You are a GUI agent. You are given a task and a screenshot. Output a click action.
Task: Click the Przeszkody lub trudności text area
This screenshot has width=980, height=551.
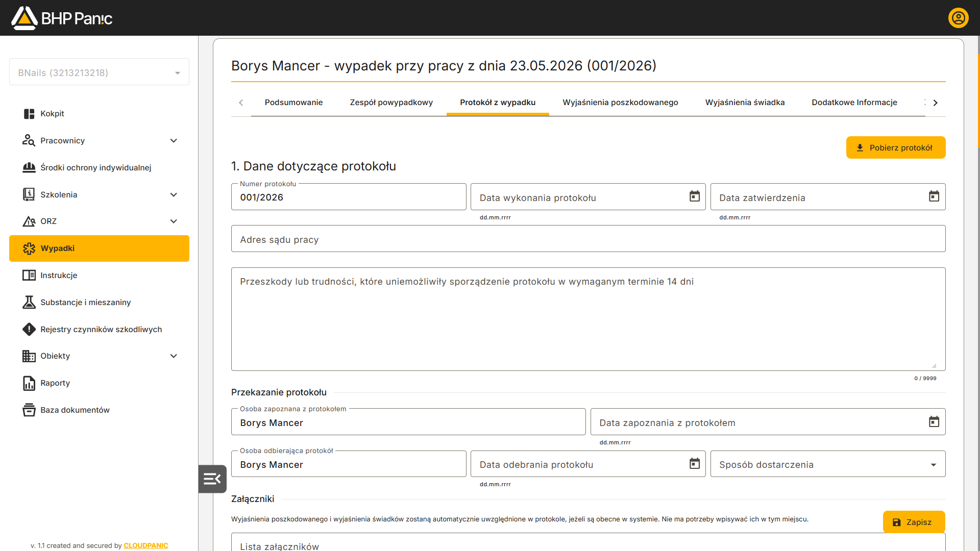coord(588,319)
